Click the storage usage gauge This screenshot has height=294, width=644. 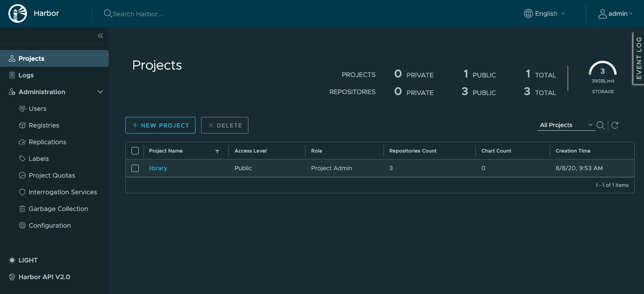coord(603,68)
